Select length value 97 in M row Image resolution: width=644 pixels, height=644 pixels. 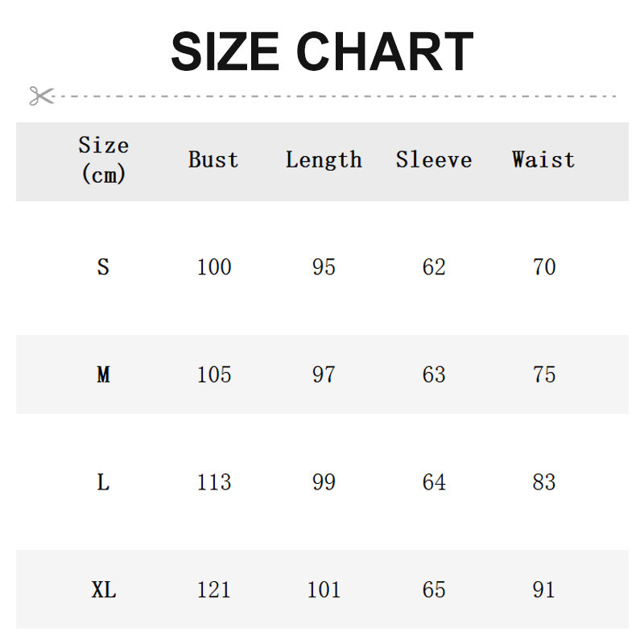324,374
